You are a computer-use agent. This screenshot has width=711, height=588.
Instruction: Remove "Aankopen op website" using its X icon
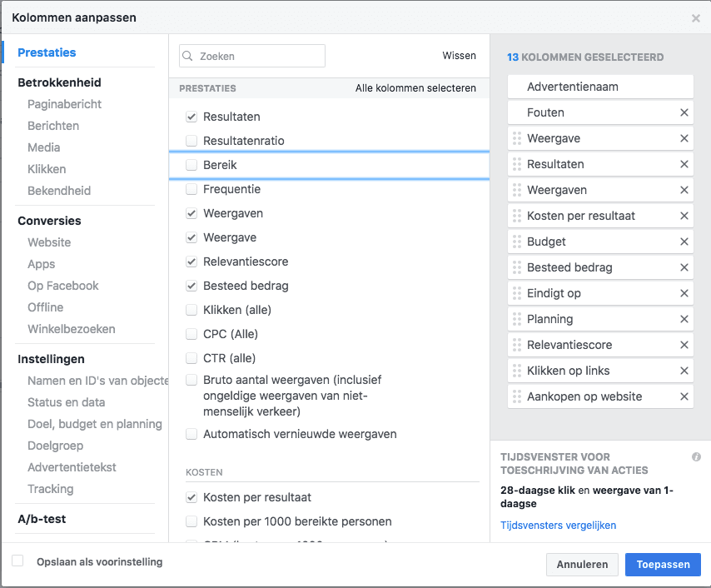[685, 396]
